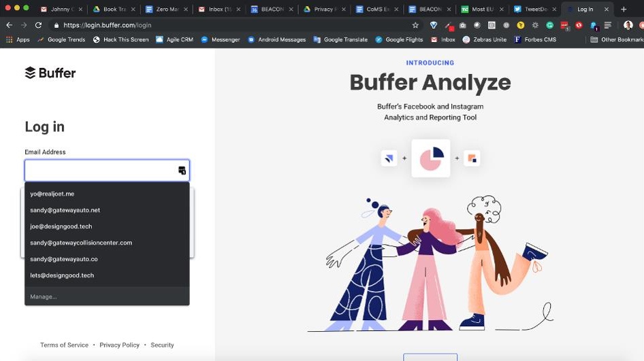The height and width of the screenshot is (361, 644).
Task: Focus the Email Address input field
Action: pyautogui.click(x=100, y=171)
